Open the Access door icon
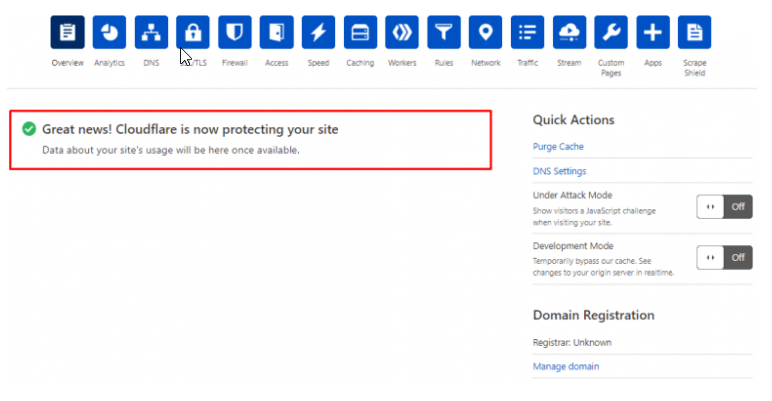The image size is (772, 401). point(276,33)
